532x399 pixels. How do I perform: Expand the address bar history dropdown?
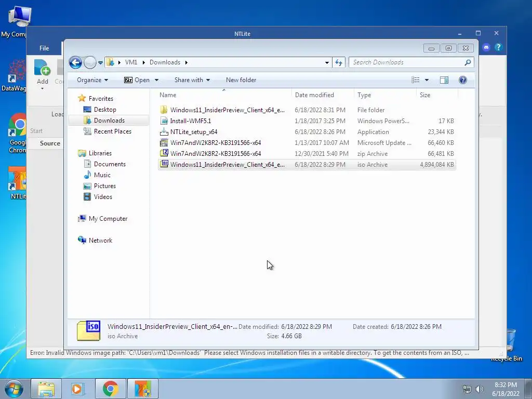tap(327, 62)
